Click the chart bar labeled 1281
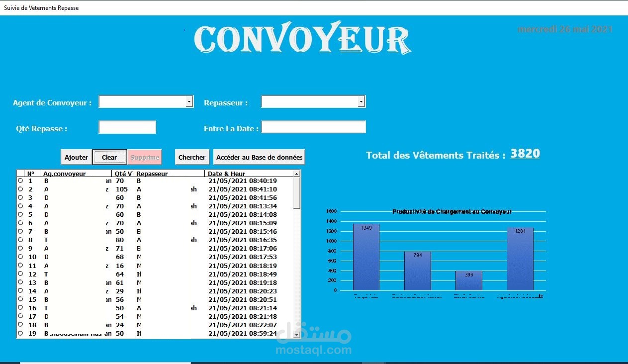This screenshot has width=628, height=364. coord(520,259)
